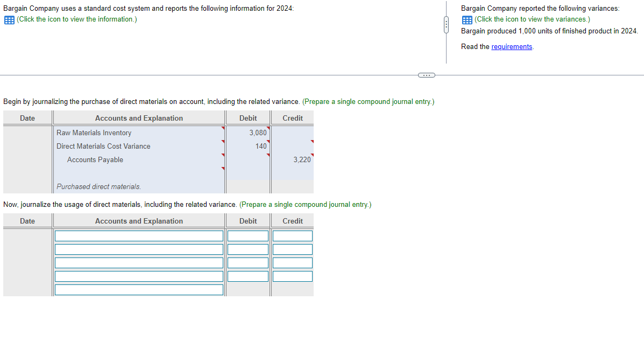The image size is (644, 362).
Task: Click third row Debit field in usage entry
Action: [x=248, y=263]
